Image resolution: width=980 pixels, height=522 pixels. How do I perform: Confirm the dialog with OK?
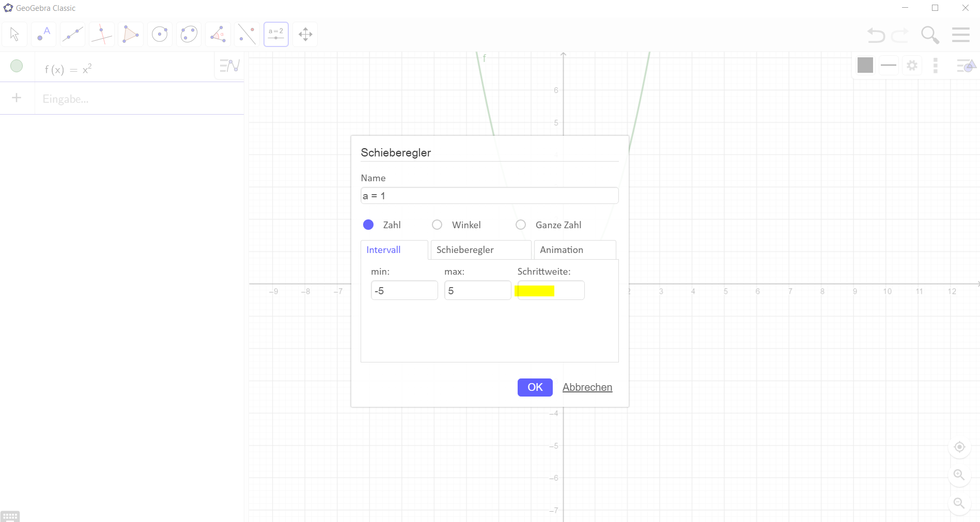click(x=535, y=387)
